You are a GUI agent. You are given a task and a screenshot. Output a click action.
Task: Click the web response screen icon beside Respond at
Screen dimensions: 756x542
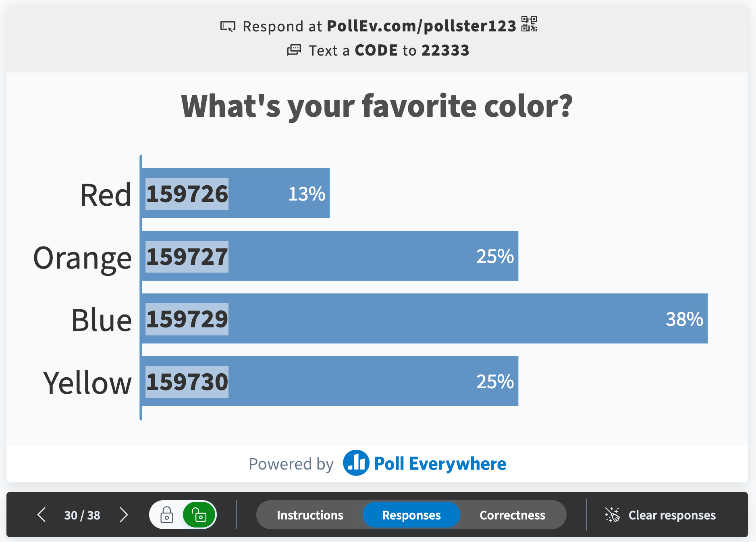[x=228, y=27]
